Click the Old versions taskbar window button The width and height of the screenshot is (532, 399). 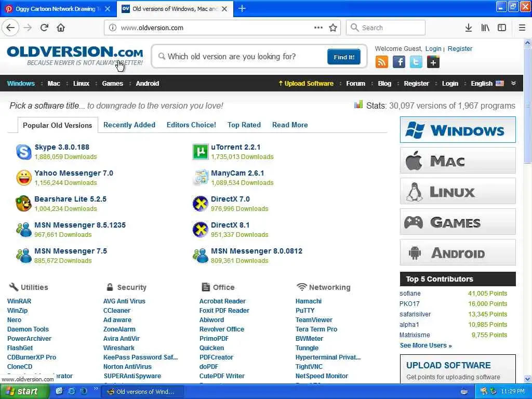click(143, 392)
